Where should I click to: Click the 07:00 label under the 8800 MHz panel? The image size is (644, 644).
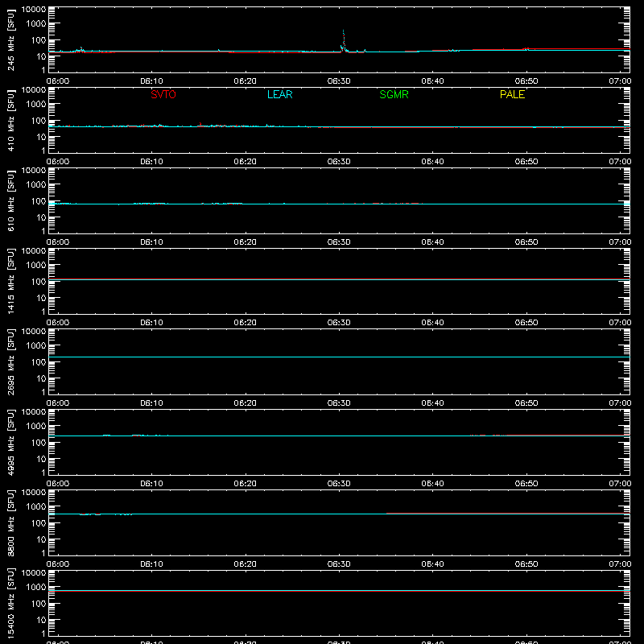pyautogui.click(x=620, y=564)
